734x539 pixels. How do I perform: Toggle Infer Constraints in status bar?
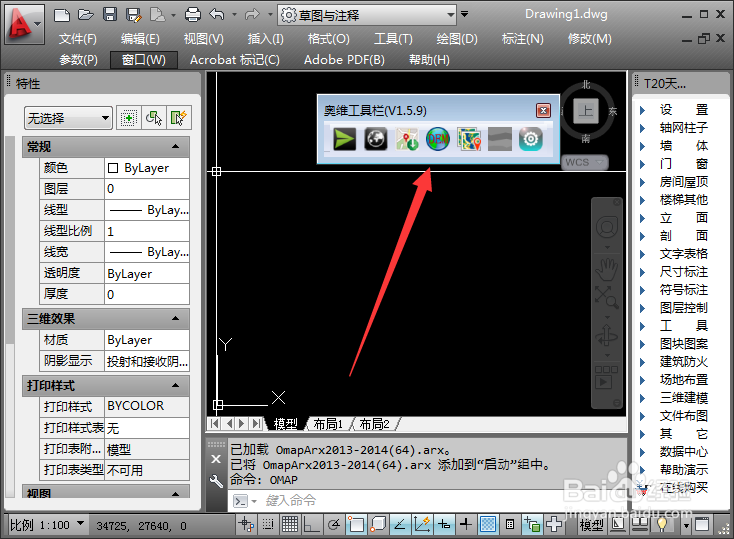pos(246,524)
